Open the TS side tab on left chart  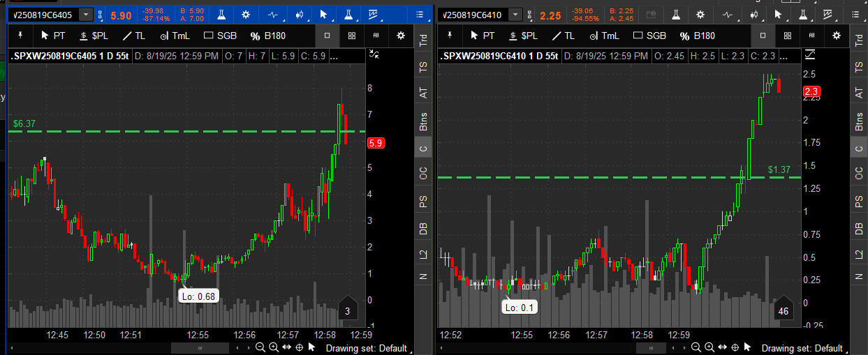click(423, 67)
